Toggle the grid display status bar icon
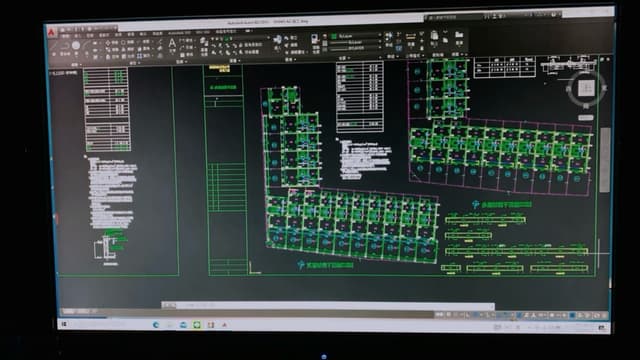This screenshot has height=360, width=640. 449,315
